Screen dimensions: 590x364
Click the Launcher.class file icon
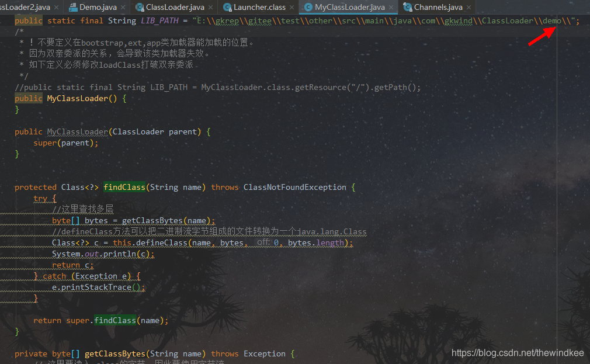(x=227, y=7)
